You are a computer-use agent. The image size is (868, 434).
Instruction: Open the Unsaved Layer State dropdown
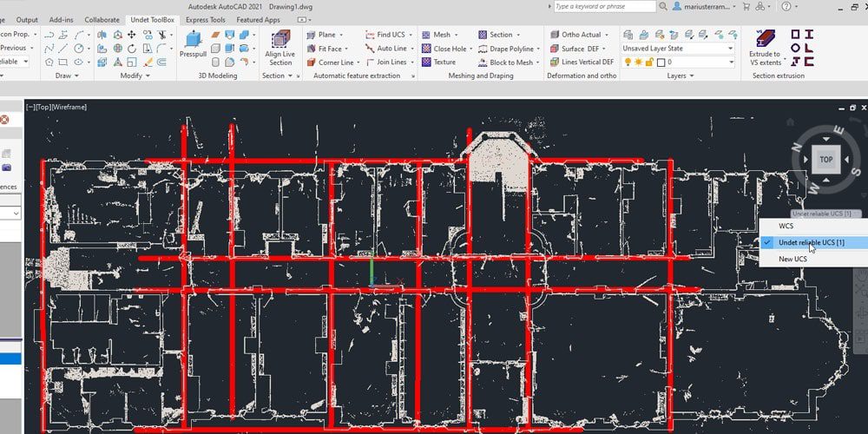678,49
